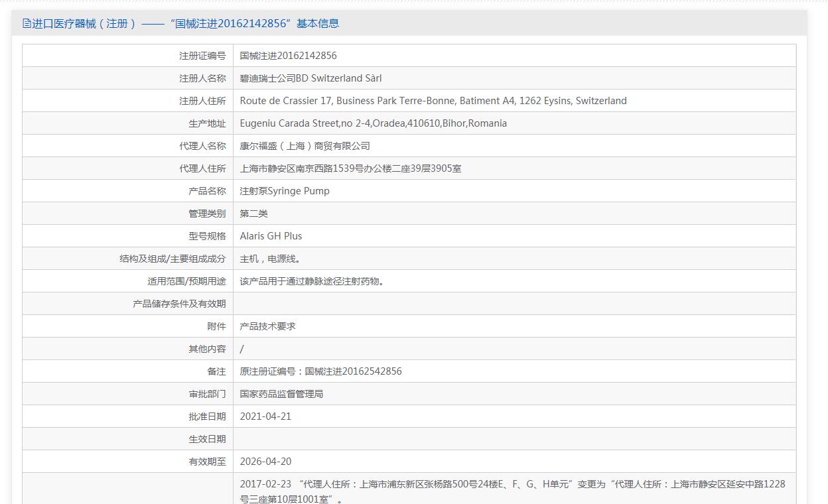
Task: Click the document icon in the header
Action: (27, 24)
